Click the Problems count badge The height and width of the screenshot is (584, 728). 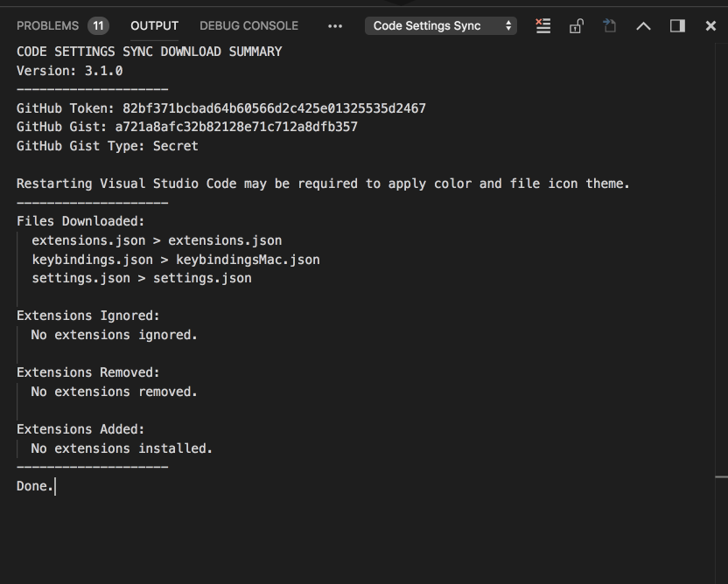[96, 25]
